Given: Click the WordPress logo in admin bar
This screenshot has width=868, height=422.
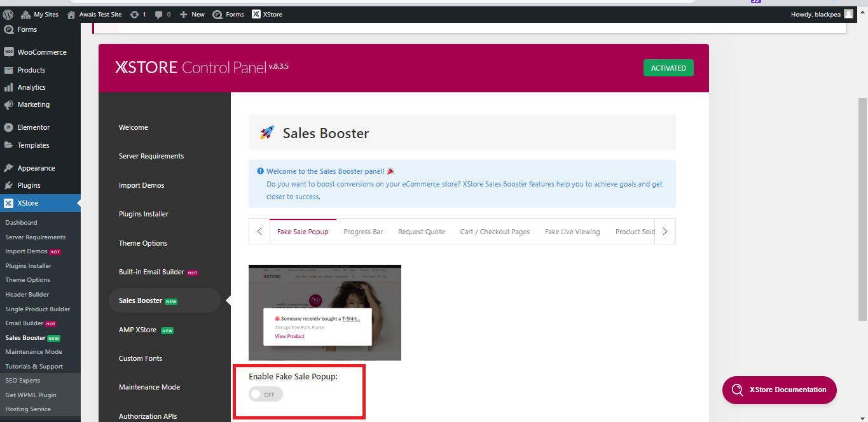Looking at the screenshot, I should point(8,14).
